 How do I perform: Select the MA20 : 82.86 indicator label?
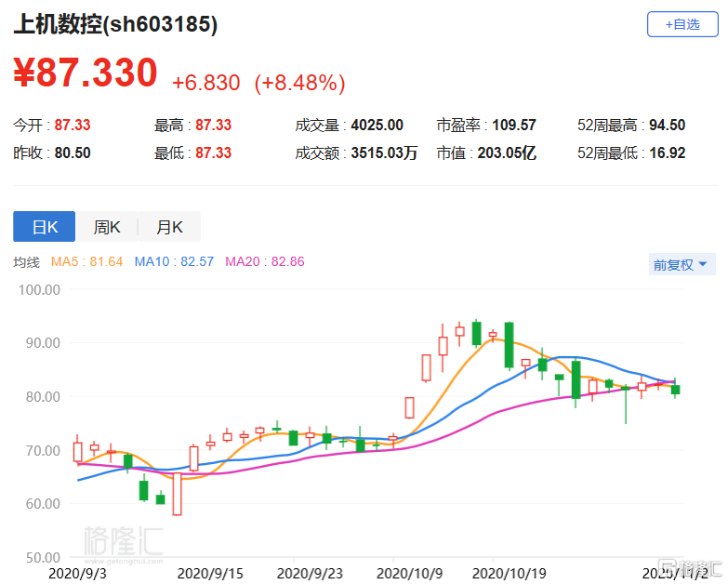click(265, 261)
